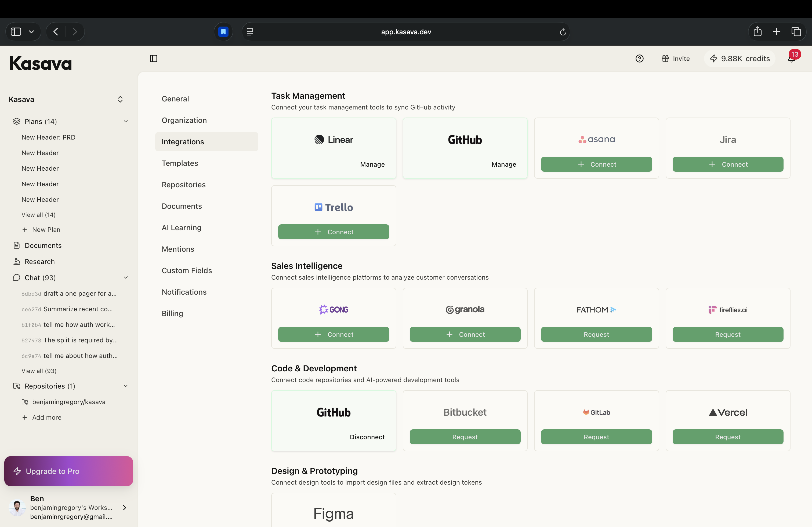Click the Figma integration card
The width and height of the screenshot is (812, 527).
pos(334,510)
